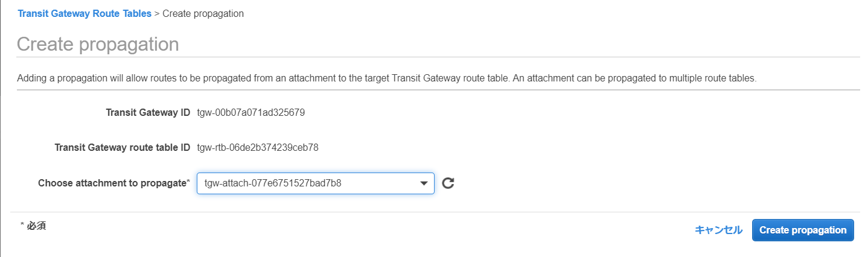Click the Create propagation breadcrumb text

203,13
